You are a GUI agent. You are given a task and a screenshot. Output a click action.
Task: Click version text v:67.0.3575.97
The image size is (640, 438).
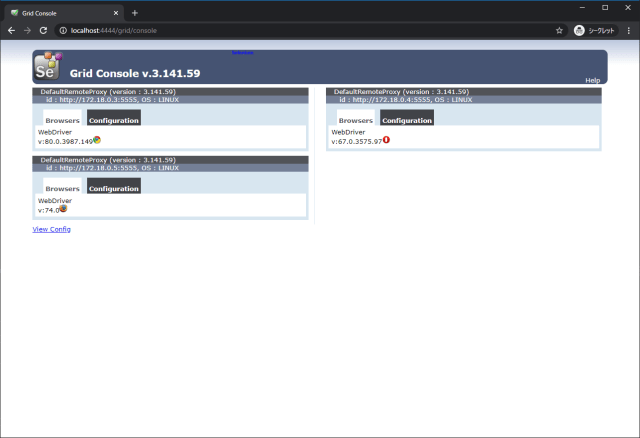pos(357,142)
